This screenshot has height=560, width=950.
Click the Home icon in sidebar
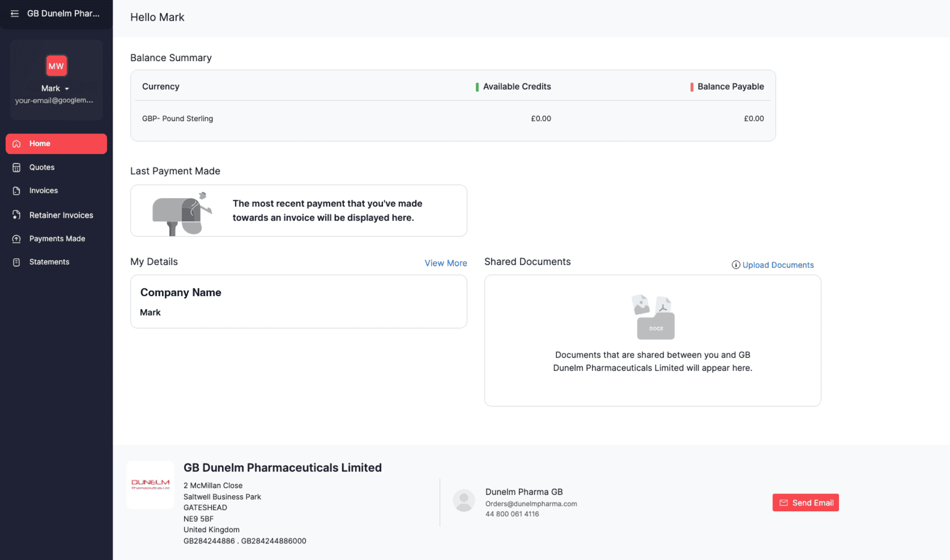(x=17, y=144)
